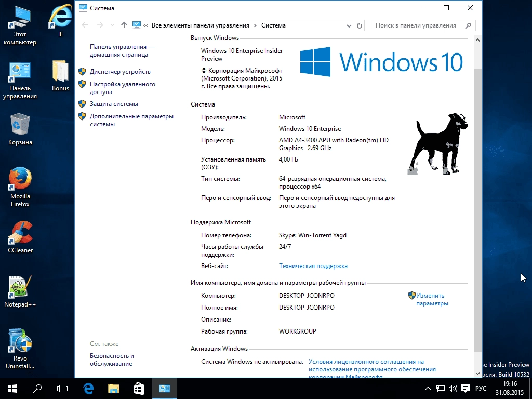The image size is (532, 399).
Task: Open Настройка удаленного доступа link
Action: pyautogui.click(x=123, y=88)
